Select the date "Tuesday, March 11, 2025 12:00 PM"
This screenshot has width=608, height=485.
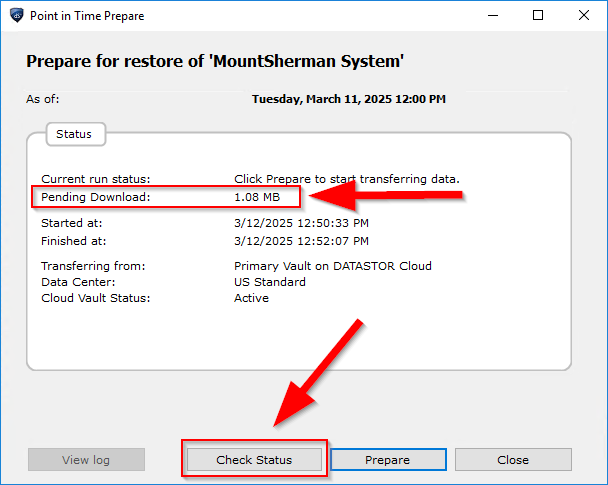click(x=349, y=99)
